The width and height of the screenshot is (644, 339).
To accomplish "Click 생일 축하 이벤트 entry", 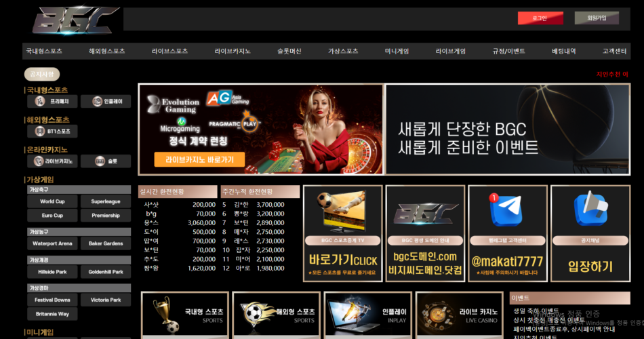I will 536,311.
